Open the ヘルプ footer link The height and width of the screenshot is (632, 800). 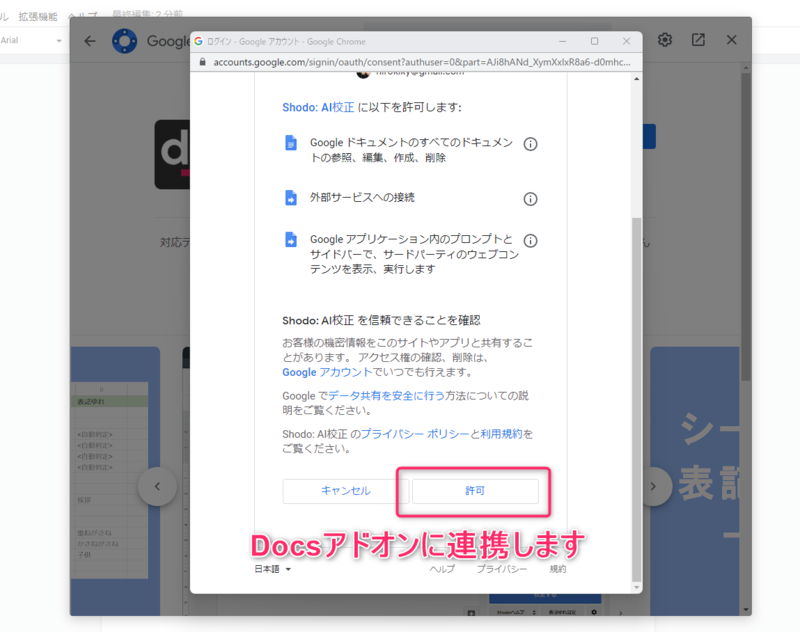pyautogui.click(x=442, y=569)
